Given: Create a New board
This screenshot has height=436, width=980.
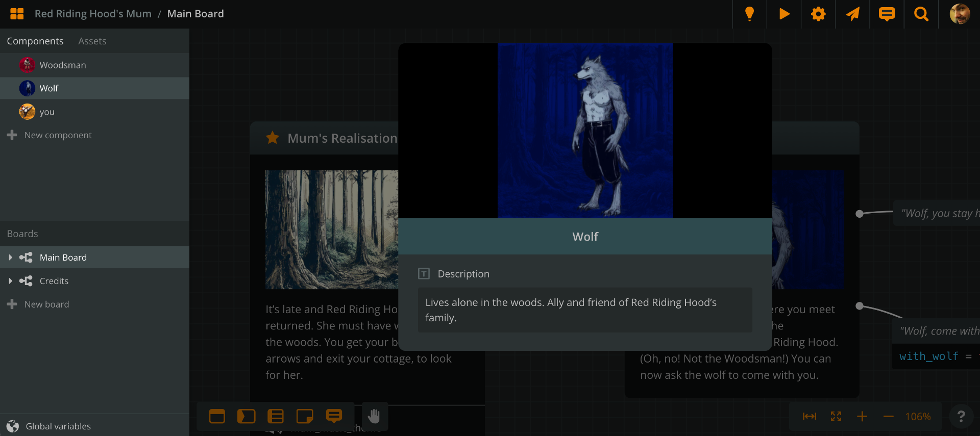Looking at the screenshot, I should pos(38,304).
